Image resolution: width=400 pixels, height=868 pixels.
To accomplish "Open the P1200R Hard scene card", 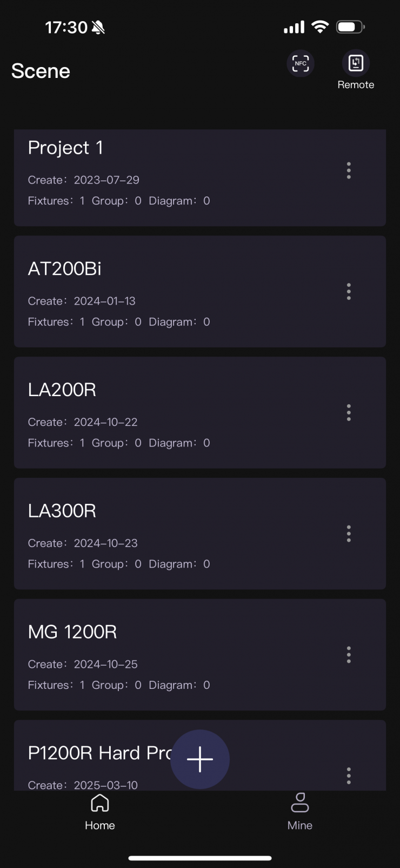I will (97, 758).
